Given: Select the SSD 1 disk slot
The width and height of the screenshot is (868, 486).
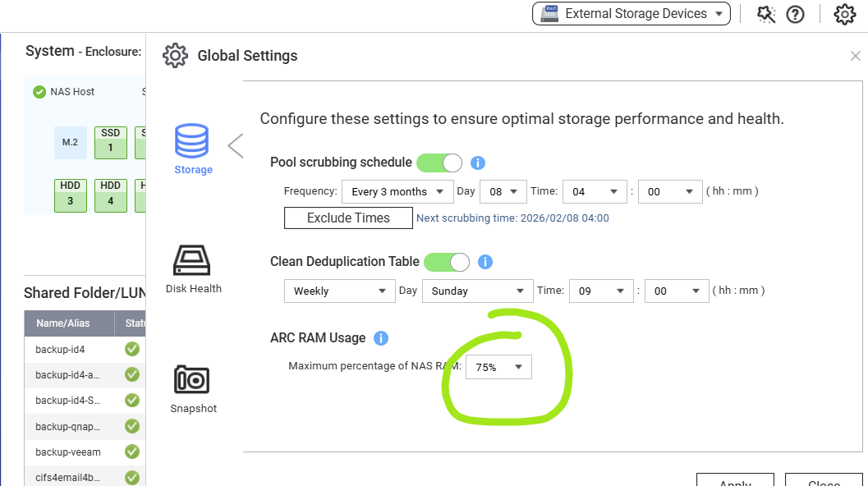Looking at the screenshot, I should pos(110,142).
